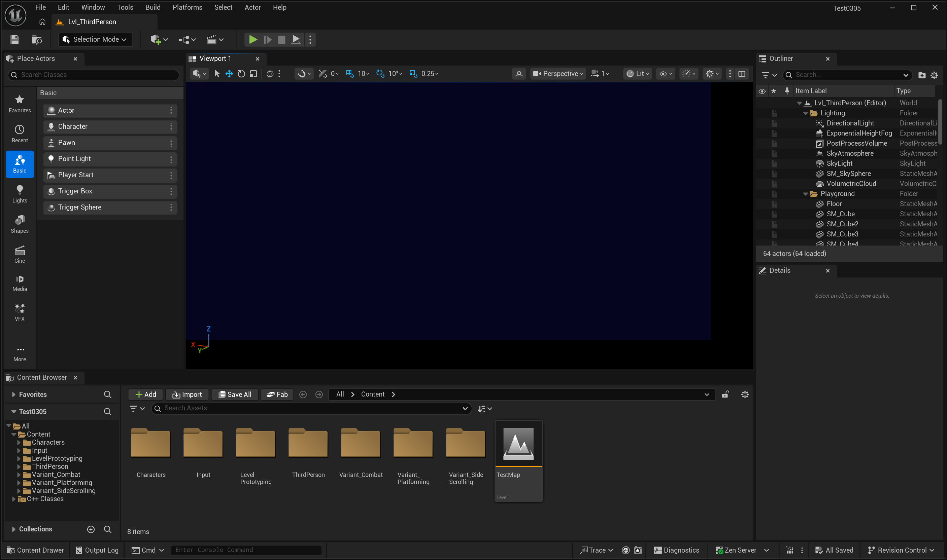Click the save current level icon
The height and width of the screenshot is (560, 947).
point(15,40)
